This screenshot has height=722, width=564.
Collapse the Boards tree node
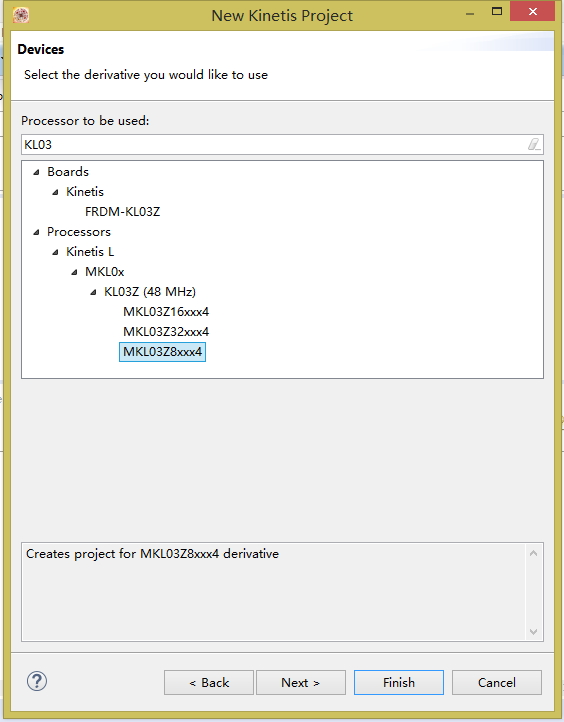point(36,172)
